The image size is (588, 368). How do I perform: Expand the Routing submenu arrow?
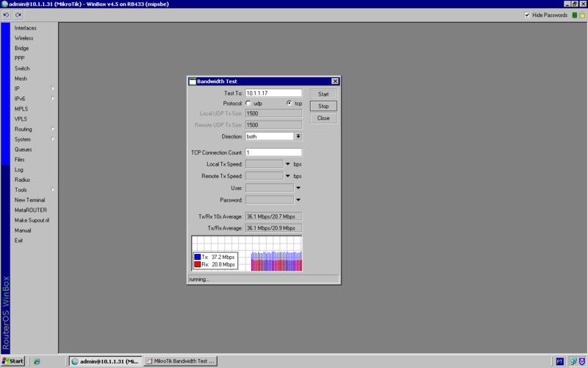tap(52, 129)
